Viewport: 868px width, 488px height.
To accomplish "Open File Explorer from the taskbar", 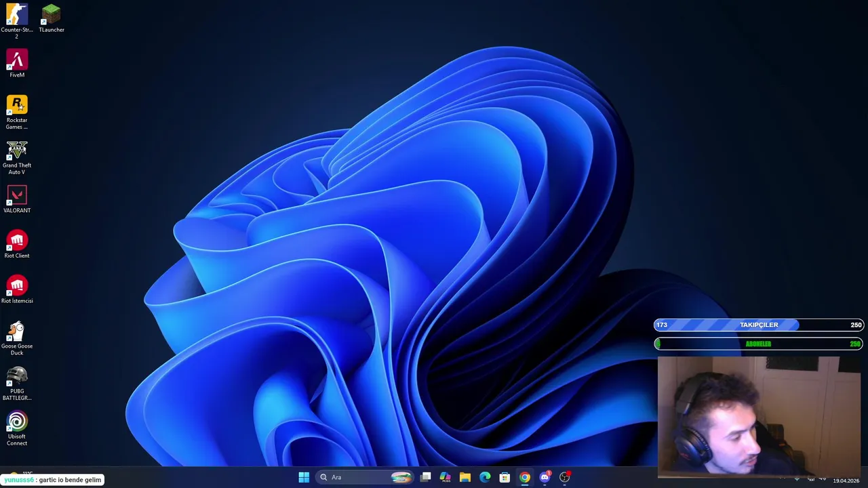I will [x=465, y=477].
